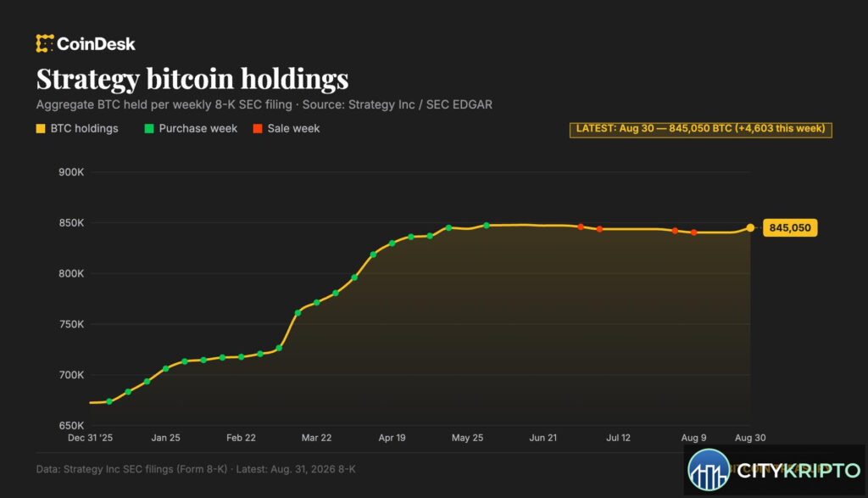868x498 pixels.
Task: Click the CoinDesk logo icon
Action: pyautogui.click(x=44, y=43)
